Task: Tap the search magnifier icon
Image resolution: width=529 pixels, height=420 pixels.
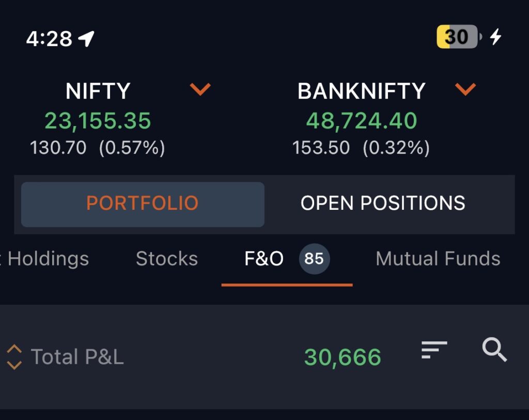Action: (x=494, y=350)
